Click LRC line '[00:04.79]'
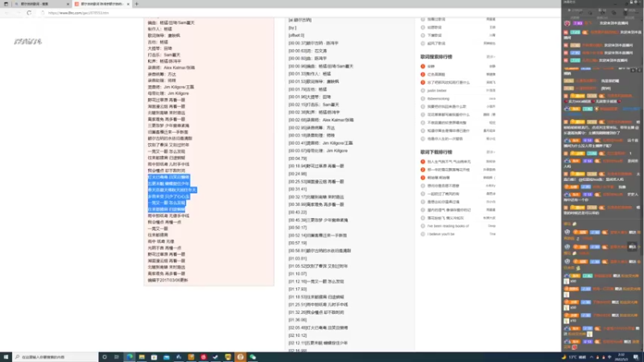 click(297, 158)
